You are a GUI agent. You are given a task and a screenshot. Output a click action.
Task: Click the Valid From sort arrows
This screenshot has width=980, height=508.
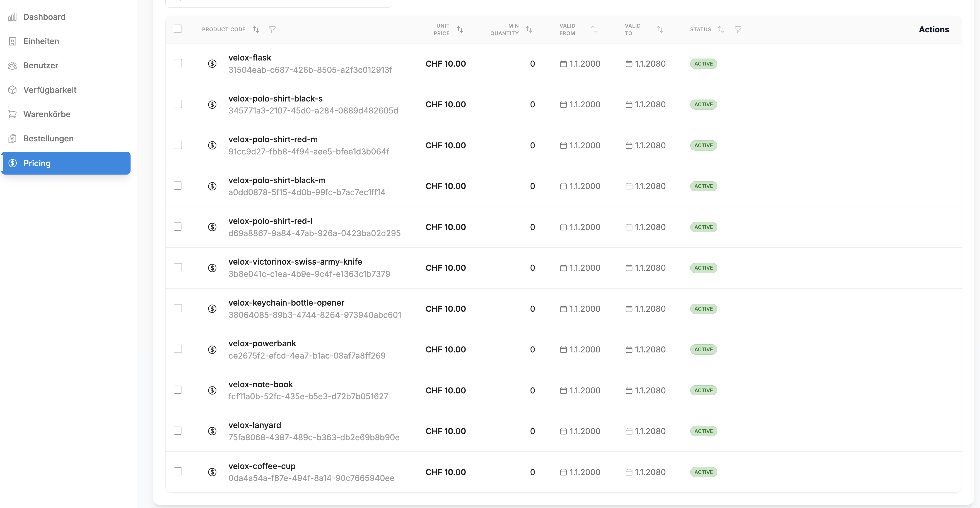point(594,29)
